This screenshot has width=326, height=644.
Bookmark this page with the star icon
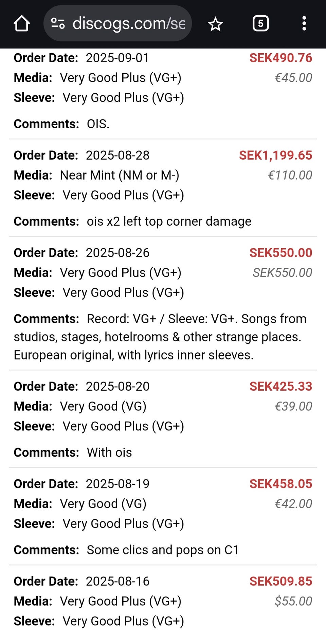point(215,24)
